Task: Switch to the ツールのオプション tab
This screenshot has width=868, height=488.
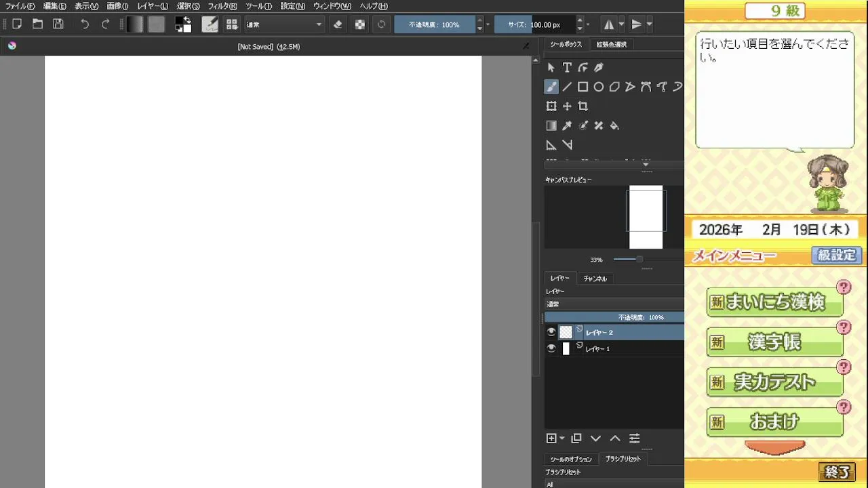Action: 570,459
